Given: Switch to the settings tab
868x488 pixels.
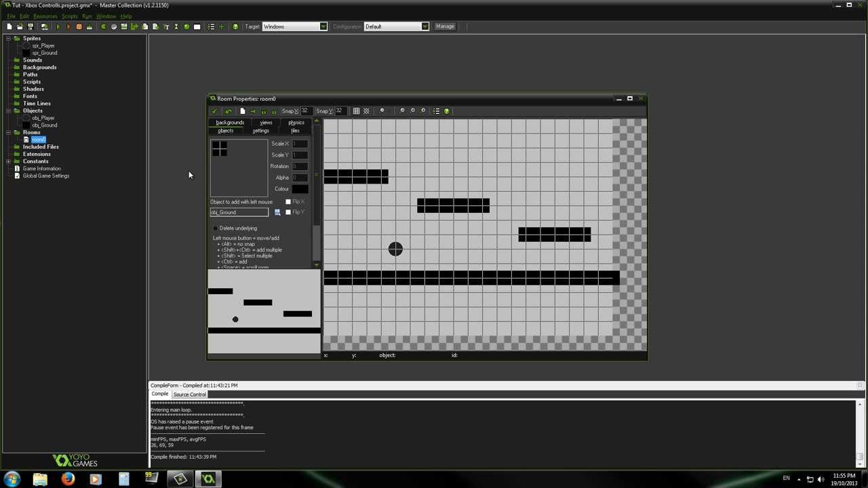Looking at the screenshot, I should coord(260,131).
